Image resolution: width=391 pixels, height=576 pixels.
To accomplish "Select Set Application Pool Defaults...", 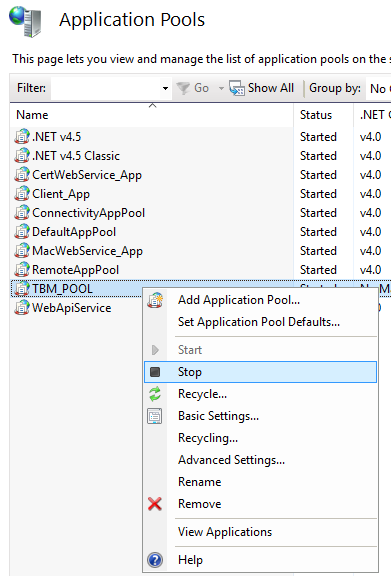I will point(261,322).
